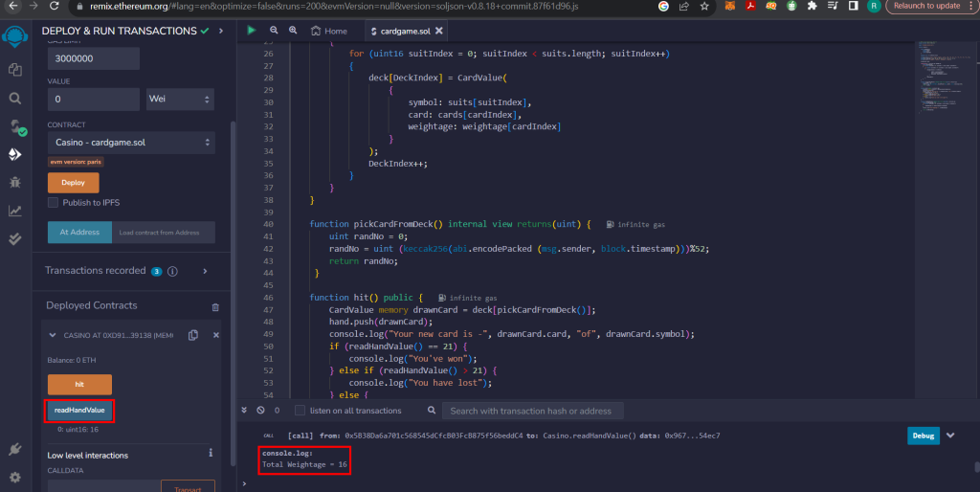The height and width of the screenshot is (492, 980).
Task: Click the 'Total Weightage = 16' log line
Action: pos(304,464)
